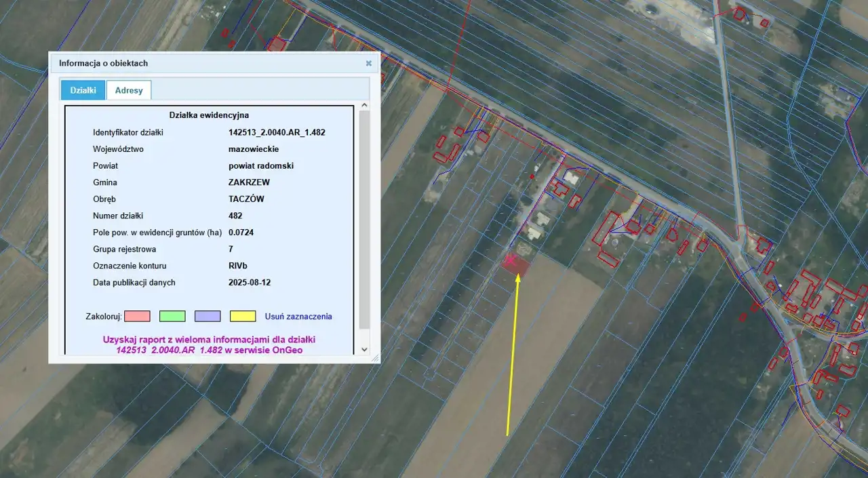Open the OnGeo parcel report link
The width and height of the screenshot is (868, 478).
tap(209, 344)
